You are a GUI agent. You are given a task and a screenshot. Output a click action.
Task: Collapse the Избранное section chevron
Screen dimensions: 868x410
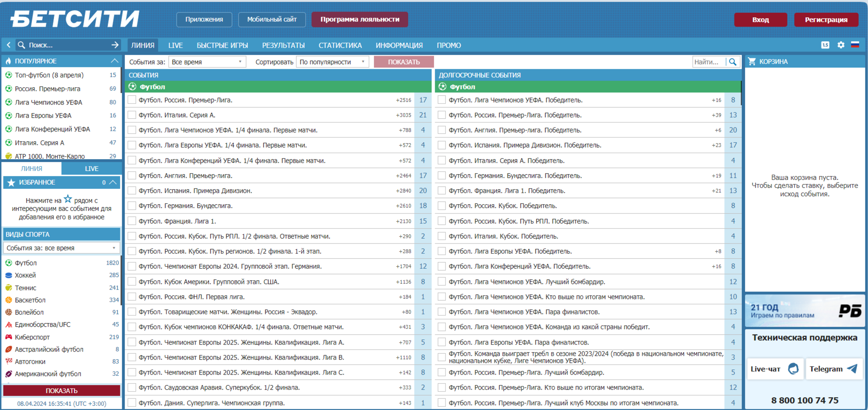[113, 182]
